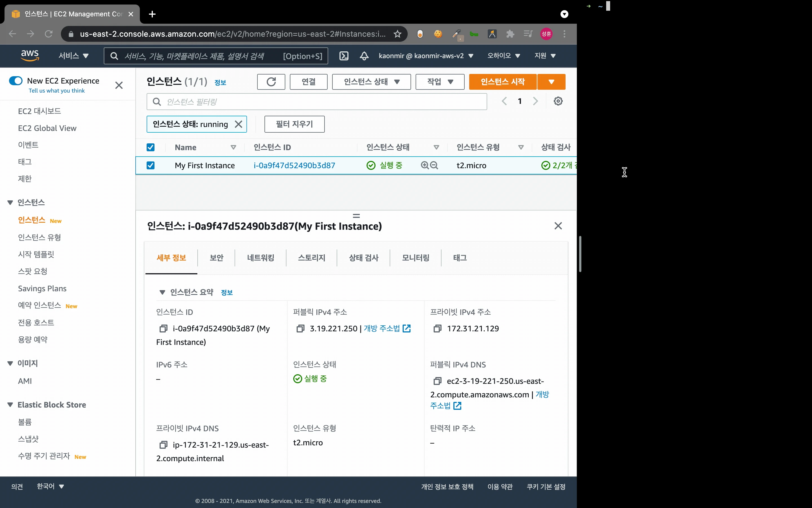Switch to the 태그 tab
The image size is (812, 508).
click(x=460, y=258)
